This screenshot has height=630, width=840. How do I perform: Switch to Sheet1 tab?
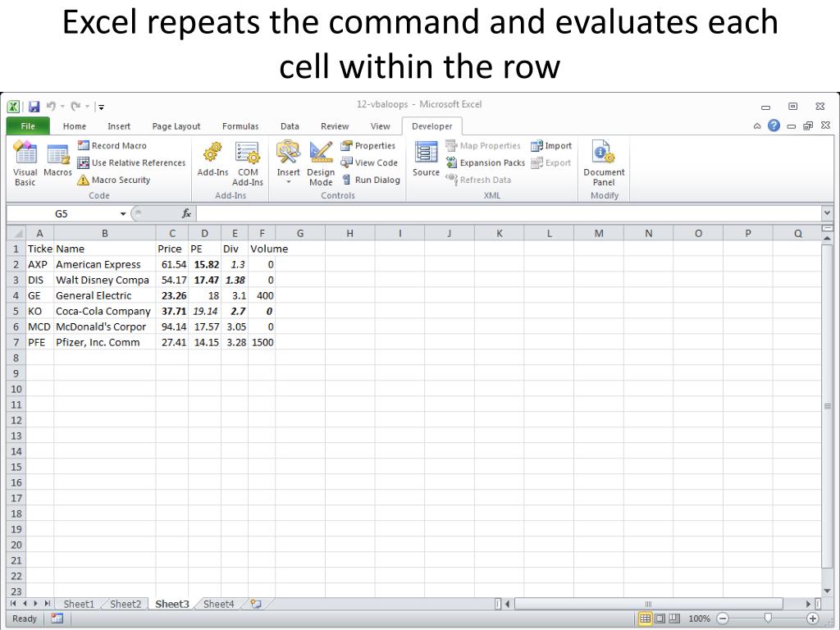[79, 604]
